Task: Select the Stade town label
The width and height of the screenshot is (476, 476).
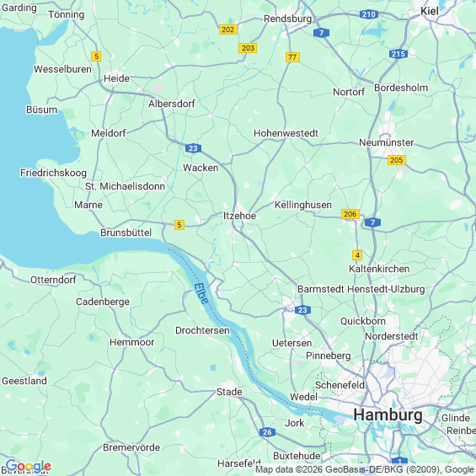Action: [x=229, y=392]
